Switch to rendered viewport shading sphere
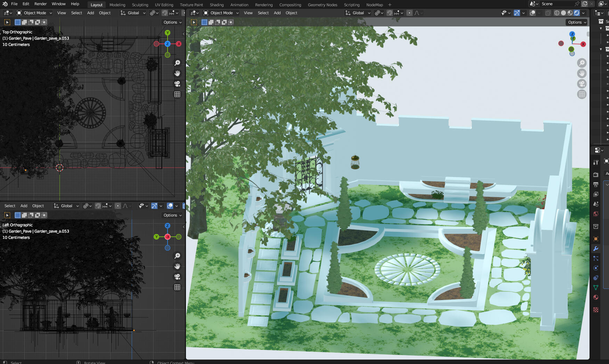This screenshot has height=364, width=609. click(x=577, y=13)
